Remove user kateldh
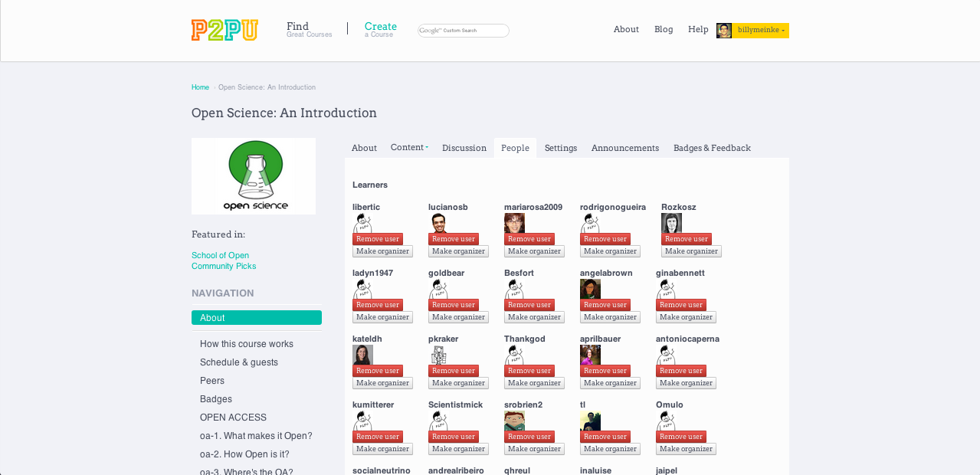 coord(378,371)
